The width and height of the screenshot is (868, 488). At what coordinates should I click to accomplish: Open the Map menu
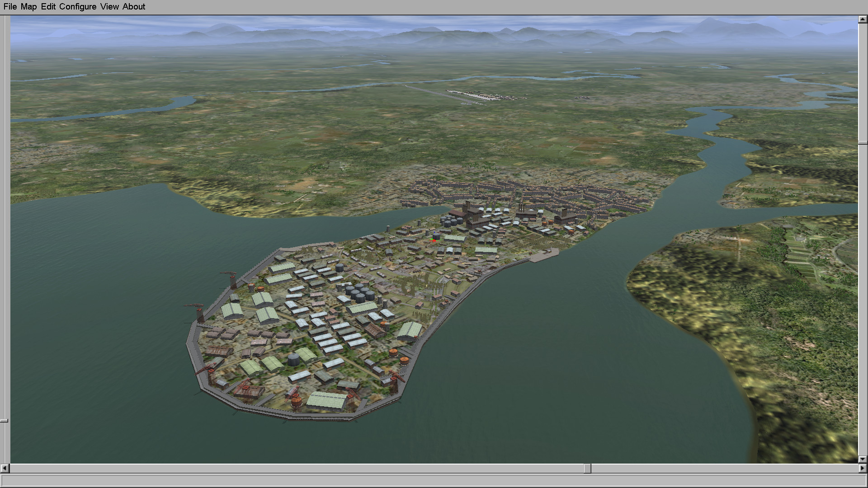point(28,7)
